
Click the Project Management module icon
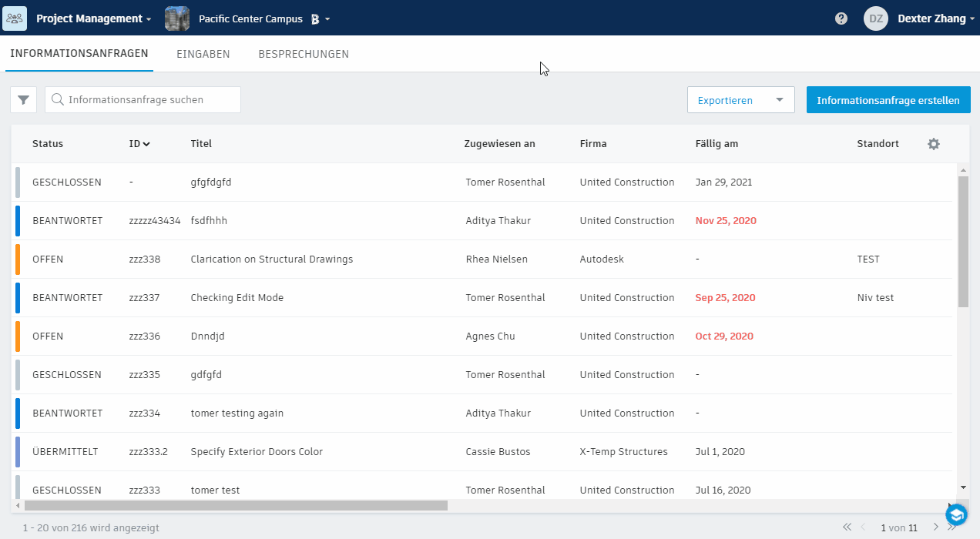[x=15, y=18]
